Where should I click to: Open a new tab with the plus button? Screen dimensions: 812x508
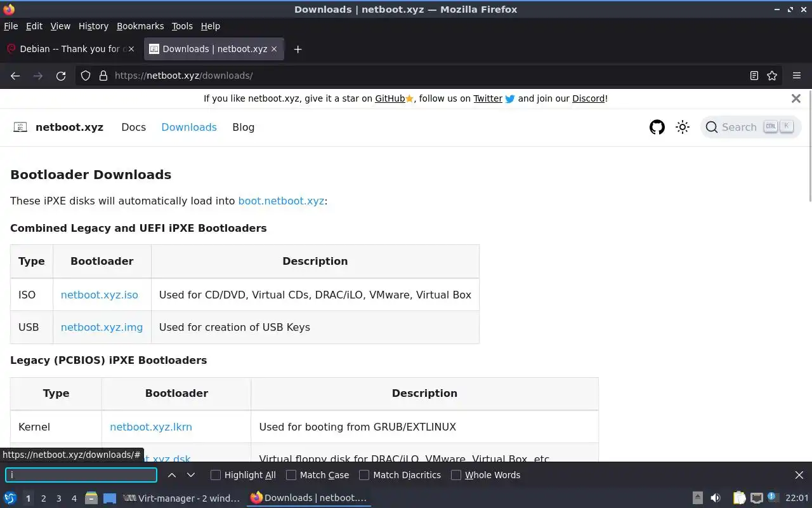[298, 49]
